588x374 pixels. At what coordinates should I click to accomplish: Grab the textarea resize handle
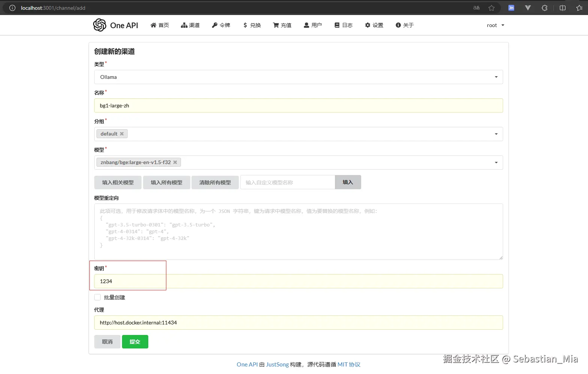tap(501, 258)
